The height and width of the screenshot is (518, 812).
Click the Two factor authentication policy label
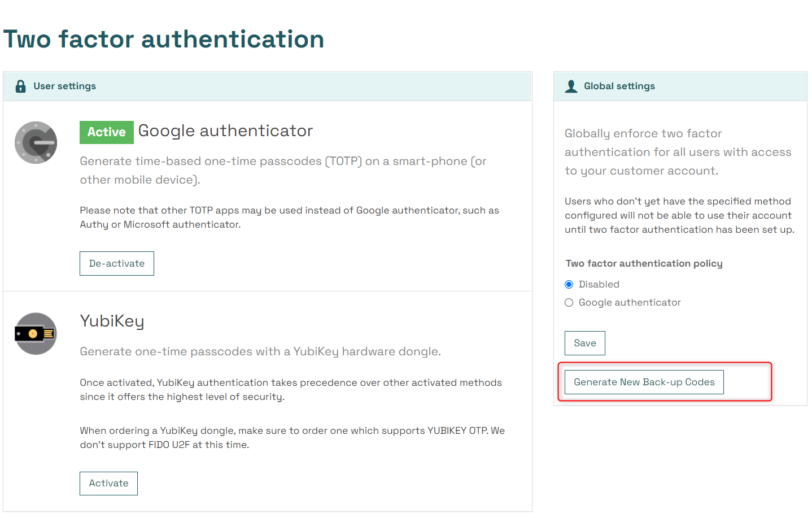tap(644, 264)
